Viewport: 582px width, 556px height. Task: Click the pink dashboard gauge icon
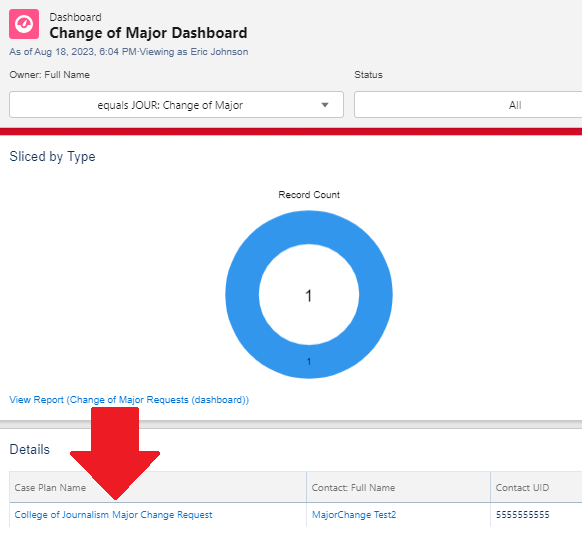coord(24,24)
